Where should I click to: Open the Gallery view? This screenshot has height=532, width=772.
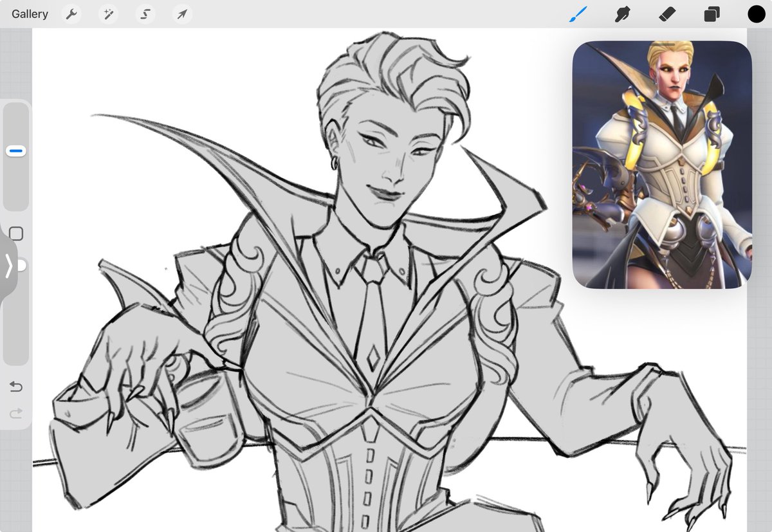[30, 14]
